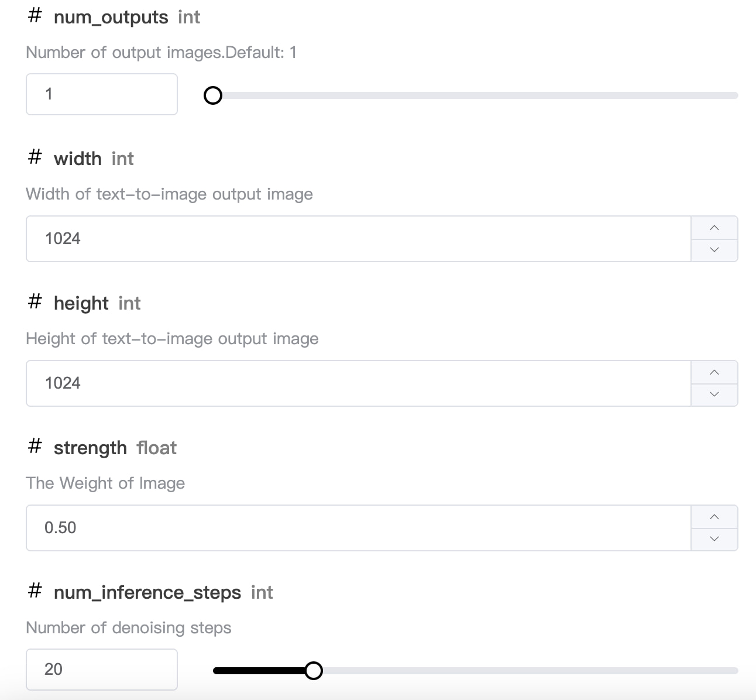Image resolution: width=756 pixels, height=700 pixels.
Task: Click the anchor icon beside height
Action: click(35, 301)
